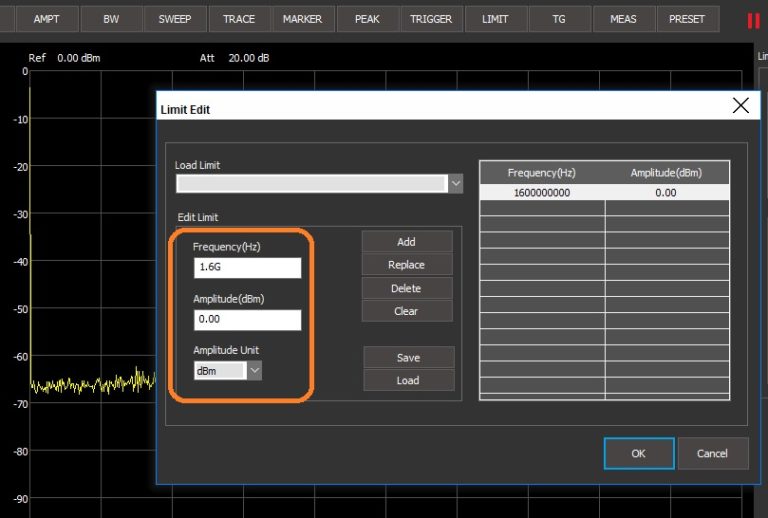Click the Amplitude(dBm) input field
Screen dimensions: 768x518
pos(247,319)
